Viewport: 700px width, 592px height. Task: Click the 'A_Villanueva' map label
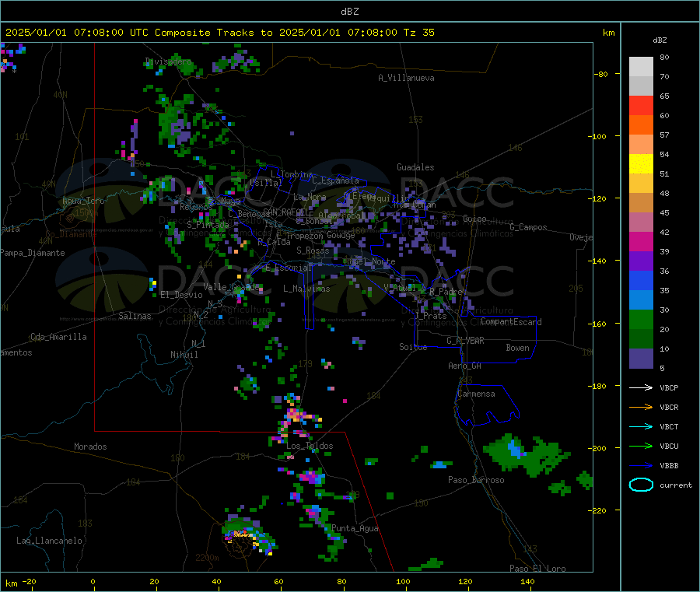406,78
